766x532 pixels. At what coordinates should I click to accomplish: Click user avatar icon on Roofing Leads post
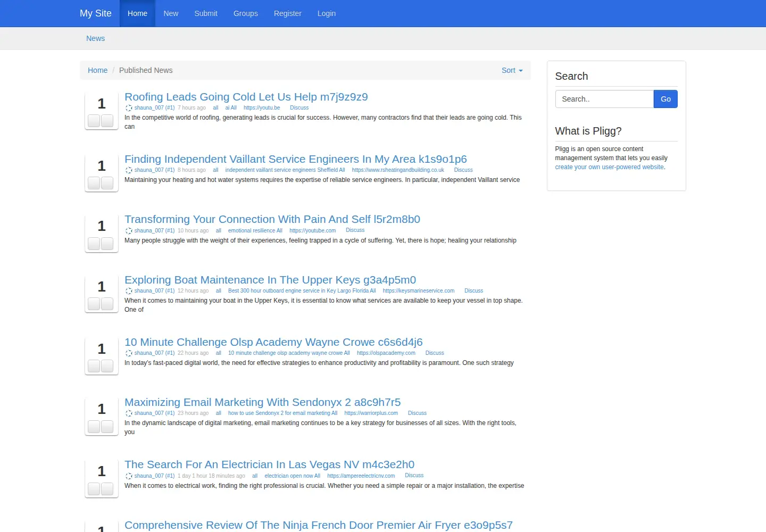(129, 108)
